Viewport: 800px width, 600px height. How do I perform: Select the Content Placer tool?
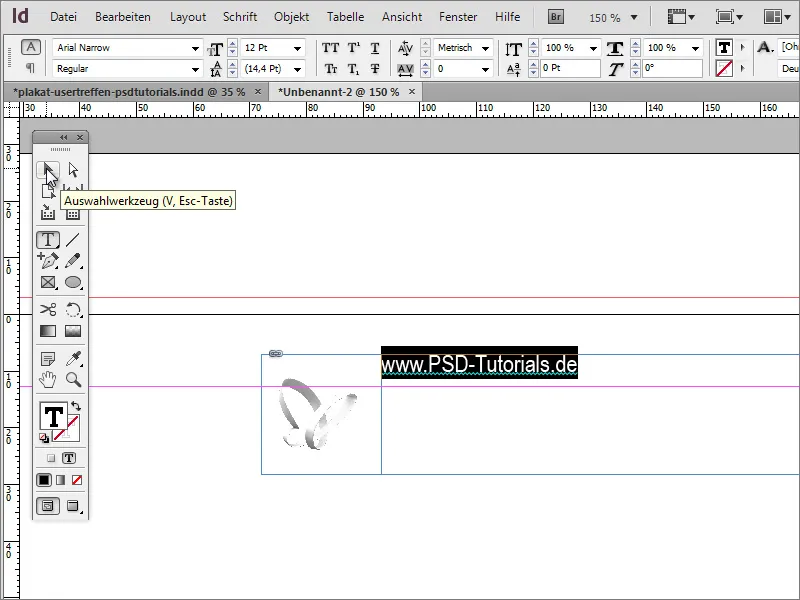pyautogui.click(x=73, y=213)
